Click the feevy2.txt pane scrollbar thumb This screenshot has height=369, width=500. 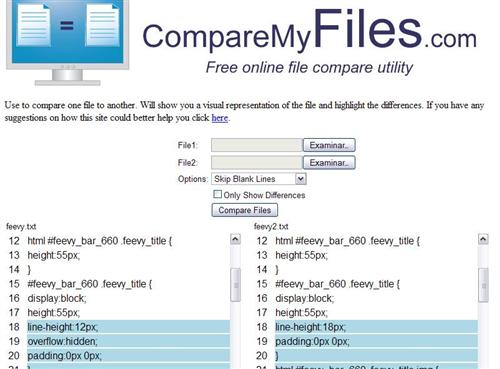483,285
